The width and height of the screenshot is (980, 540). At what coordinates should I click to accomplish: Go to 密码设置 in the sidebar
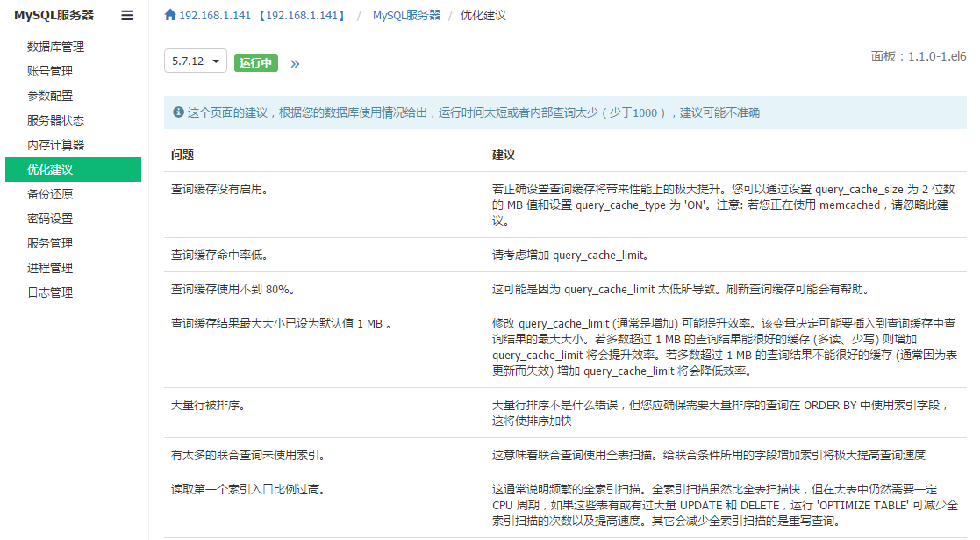point(50,219)
